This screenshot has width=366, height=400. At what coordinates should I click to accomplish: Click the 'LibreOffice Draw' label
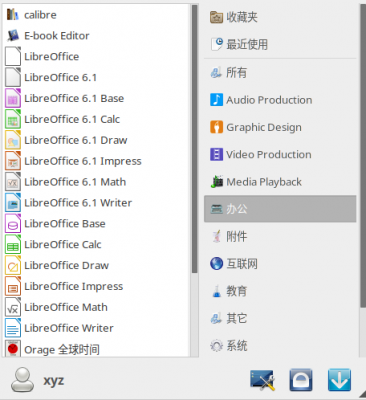click(66, 265)
